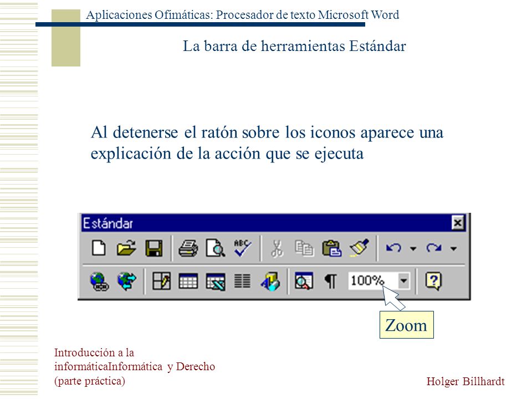The height and width of the screenshot is (399, 532).
Task: Toggle show/hide paragraph marks ¶
Action: pyautogui.click(x=331, y=282)
